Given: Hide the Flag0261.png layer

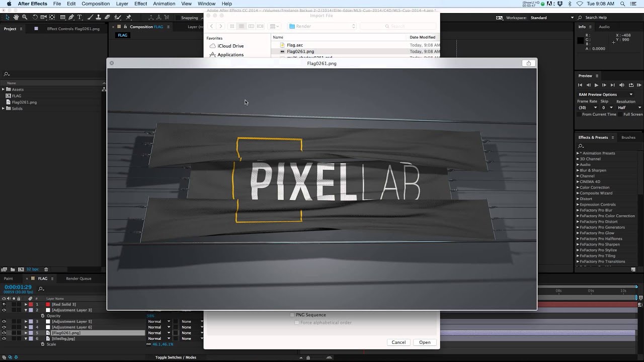Looking at the screenshot, I should 4,333.
